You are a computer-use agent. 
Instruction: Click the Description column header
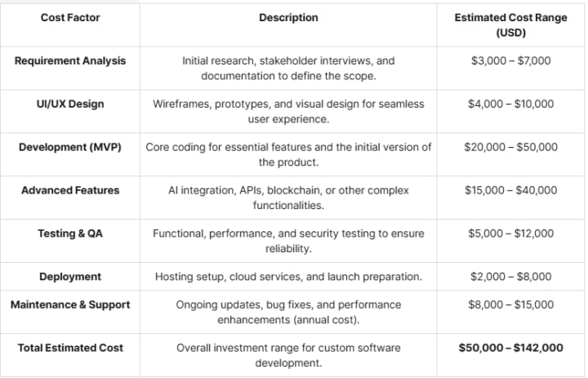[x=288, y=17]
